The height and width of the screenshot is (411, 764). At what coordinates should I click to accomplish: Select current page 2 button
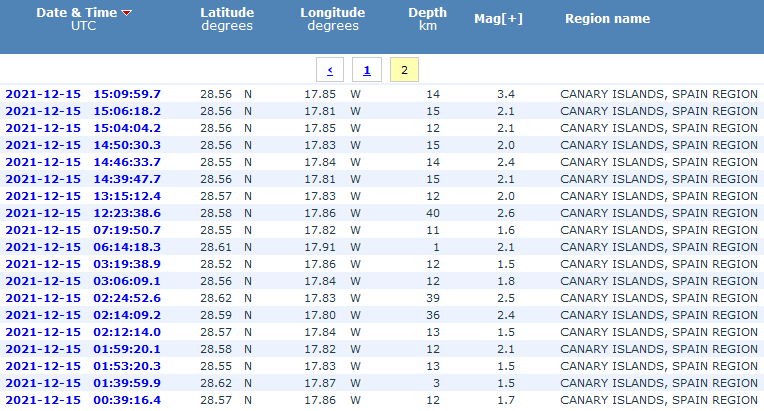404,70
